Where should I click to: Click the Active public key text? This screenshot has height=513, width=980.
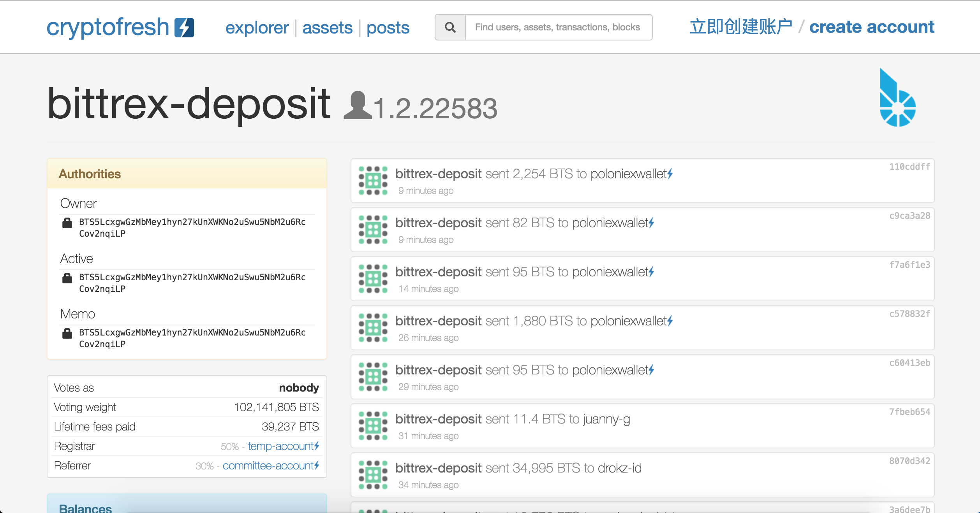192,283
